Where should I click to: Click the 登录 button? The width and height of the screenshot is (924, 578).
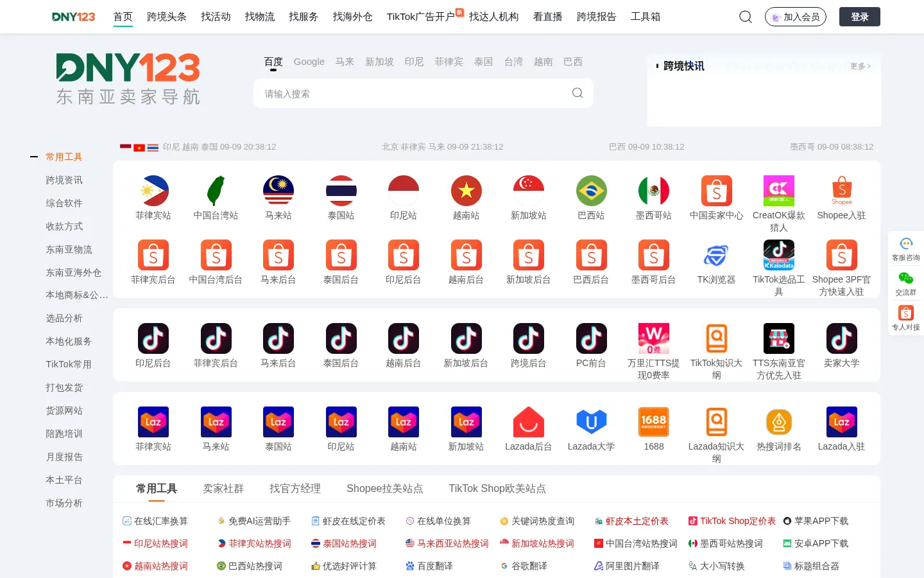pos(860,17)
